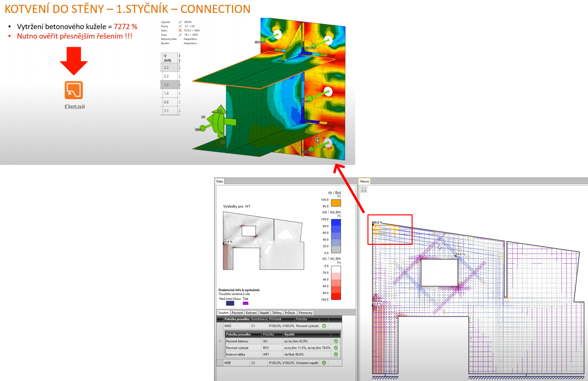Image resolution: width=588 pixels, height=381 pixels.
Task: Click green check icon in Pevnost betonu row
Action: point(336,341)
